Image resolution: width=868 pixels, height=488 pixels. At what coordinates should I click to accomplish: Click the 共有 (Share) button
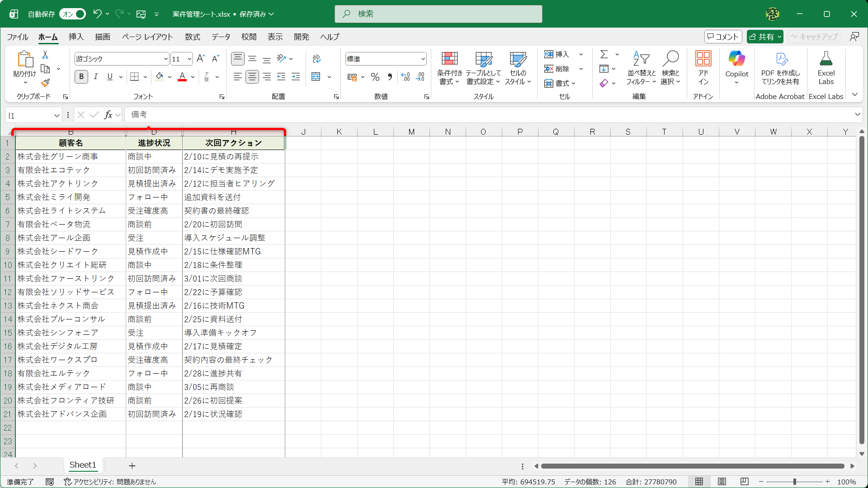pyautogui.click(x=764, y=37)
